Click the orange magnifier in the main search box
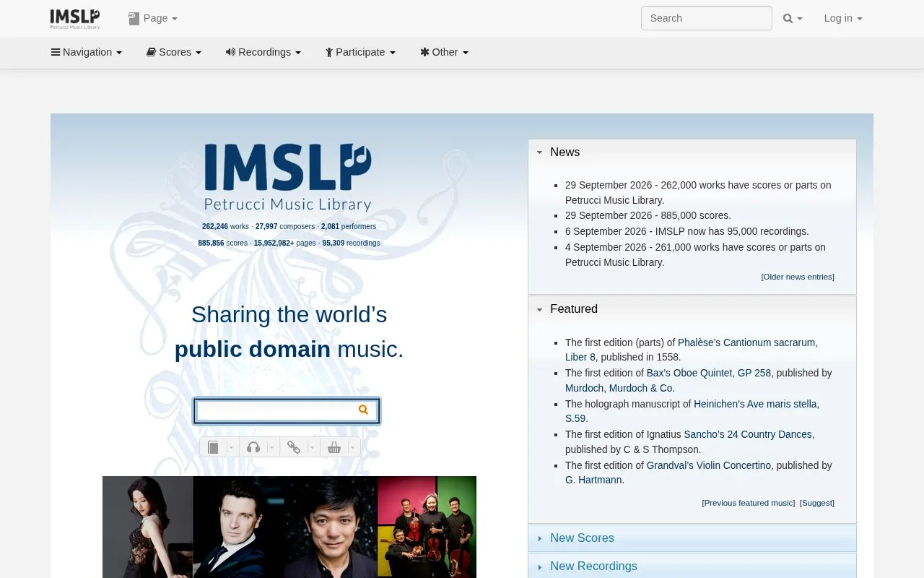This screenshot has width=924, height=578. (x=363, y=410)
